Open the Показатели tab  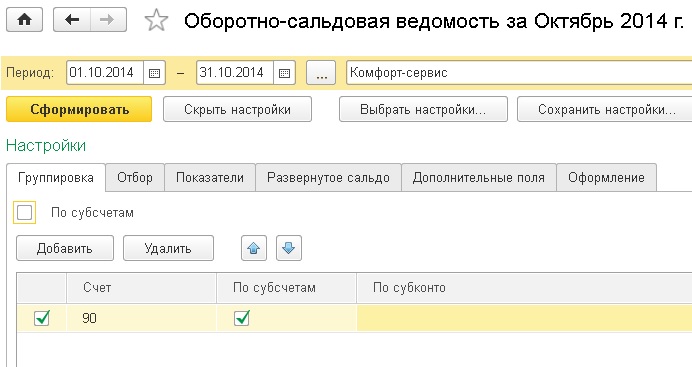point(210,177)
